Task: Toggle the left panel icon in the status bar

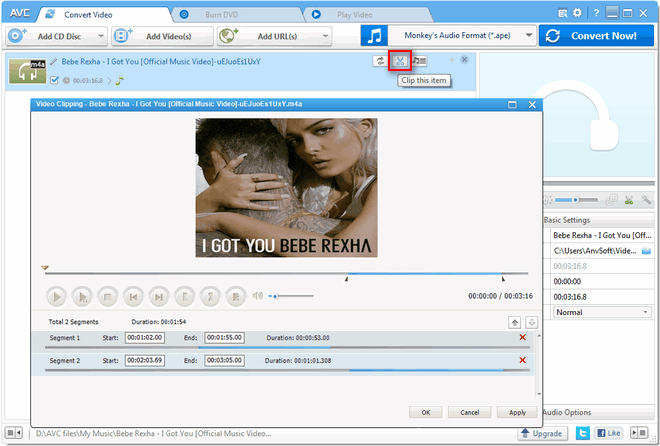Action: pos(14,433)
